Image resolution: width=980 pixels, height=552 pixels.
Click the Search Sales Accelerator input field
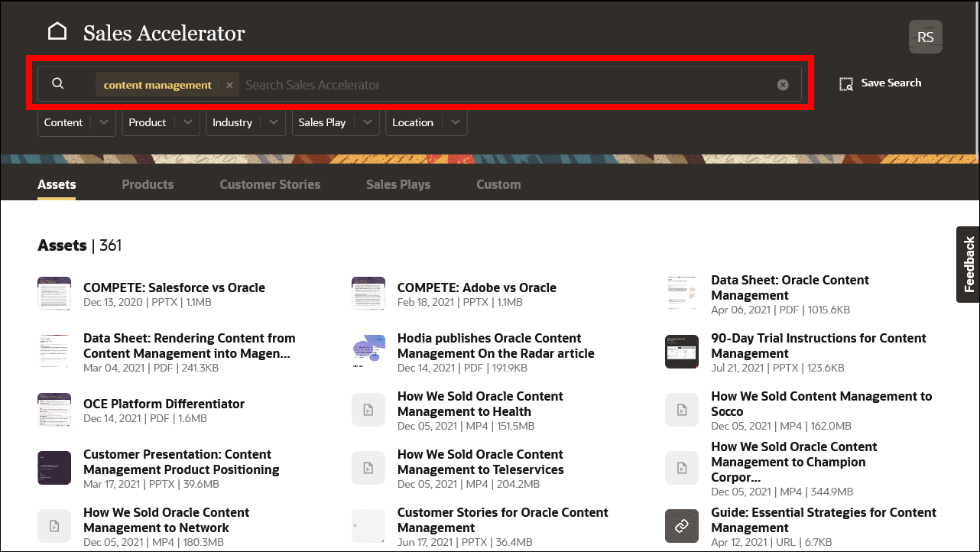click(x=459, y=84)
